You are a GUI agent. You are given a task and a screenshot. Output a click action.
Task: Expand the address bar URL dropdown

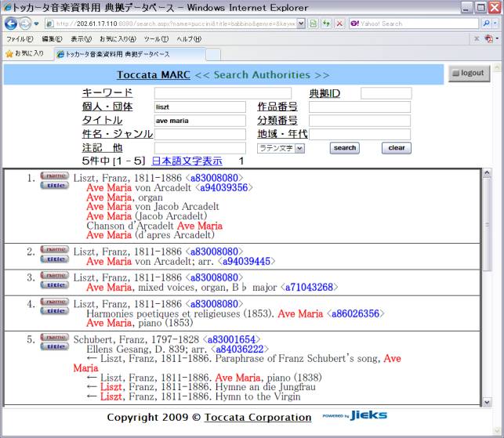coord(300,24)
